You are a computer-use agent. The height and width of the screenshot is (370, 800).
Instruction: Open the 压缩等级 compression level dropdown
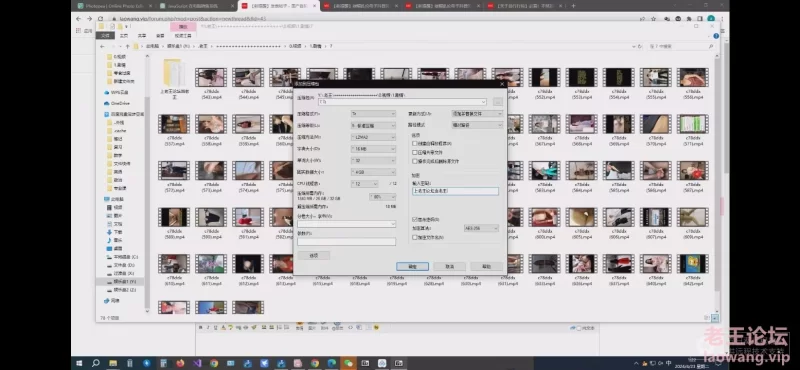coord(373,125)
